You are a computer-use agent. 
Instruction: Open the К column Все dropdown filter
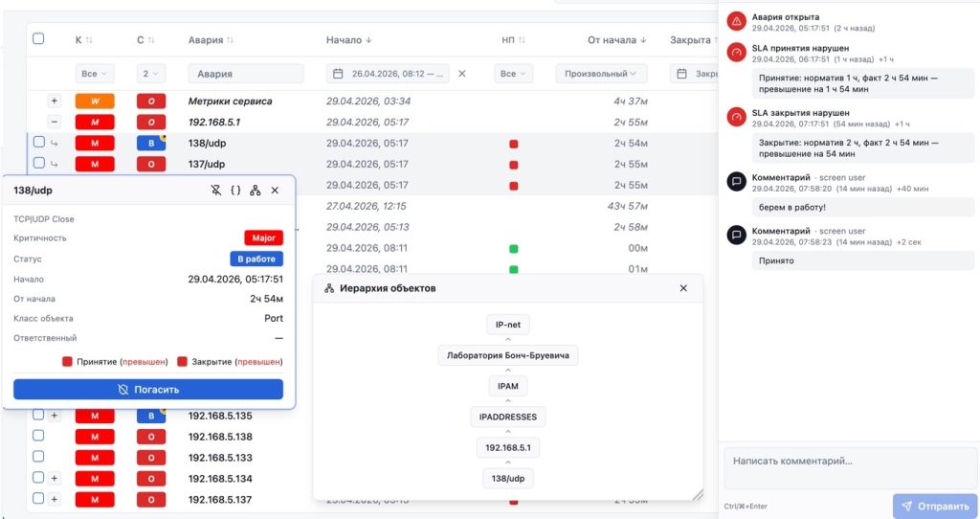click(95, 74)
